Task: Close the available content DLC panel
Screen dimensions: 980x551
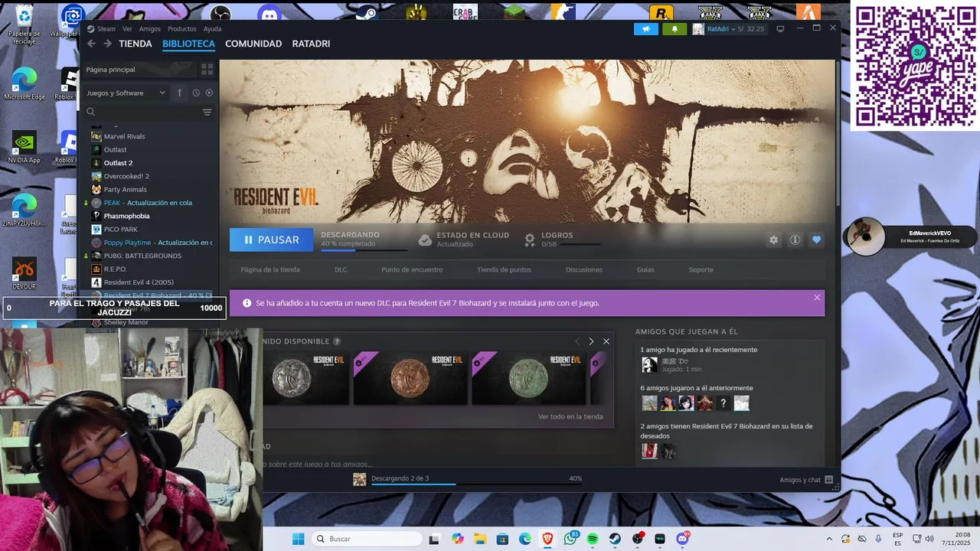Action: pos(606,341)
